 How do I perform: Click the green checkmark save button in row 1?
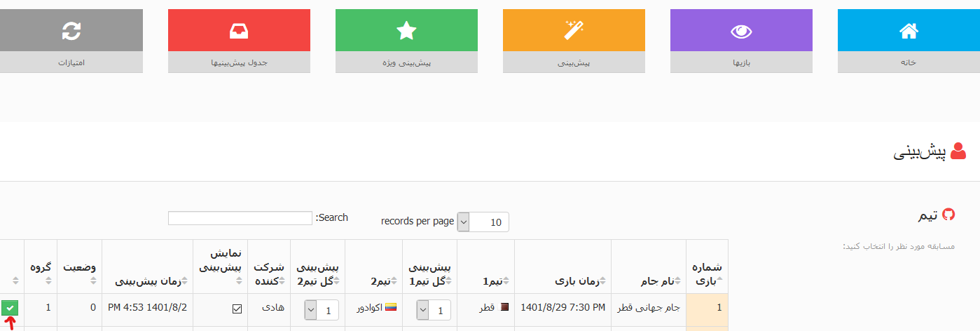(11, 308)
